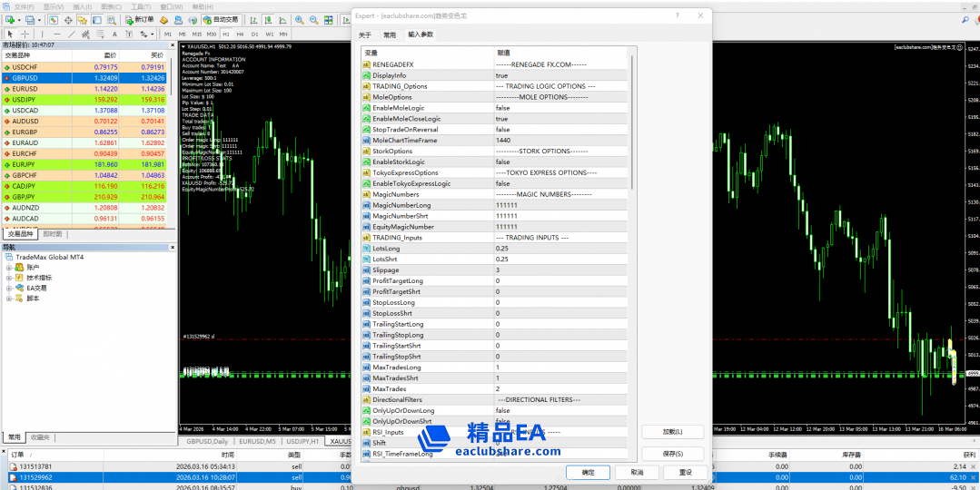
Task: Click the zoom out magnifier icon
Action: click(315, 19)
